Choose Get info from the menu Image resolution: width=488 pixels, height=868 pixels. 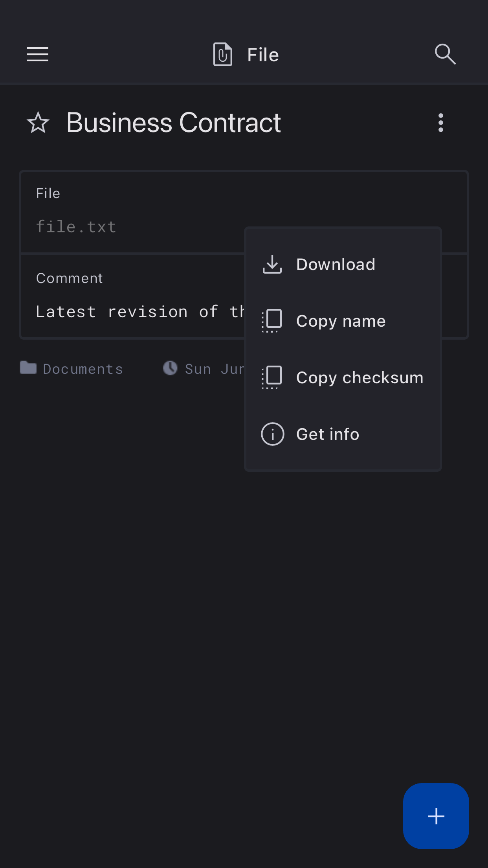(x=327, y=434)
